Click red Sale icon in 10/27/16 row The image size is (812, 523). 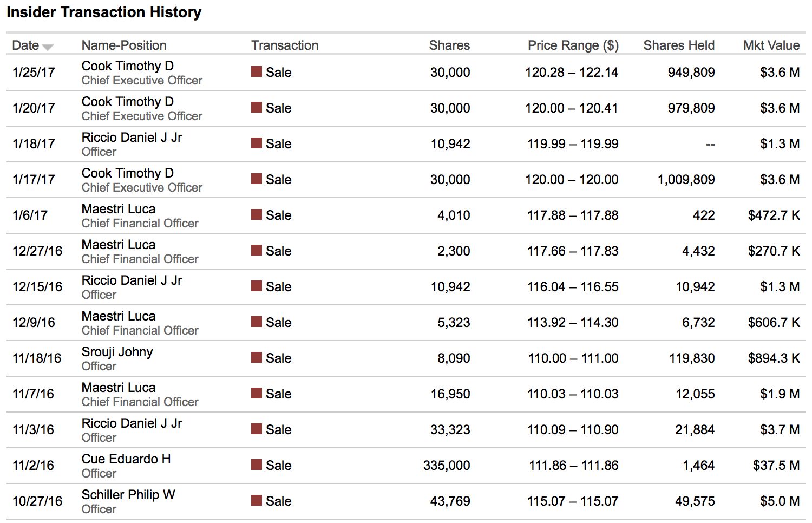tap(257, 500)
